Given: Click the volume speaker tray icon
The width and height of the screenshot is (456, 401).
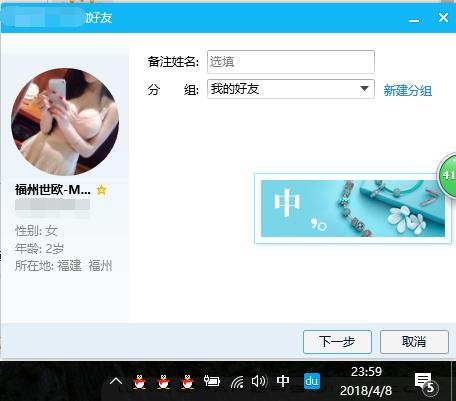Looking at the screenshot, I should [x=259, y=381].
